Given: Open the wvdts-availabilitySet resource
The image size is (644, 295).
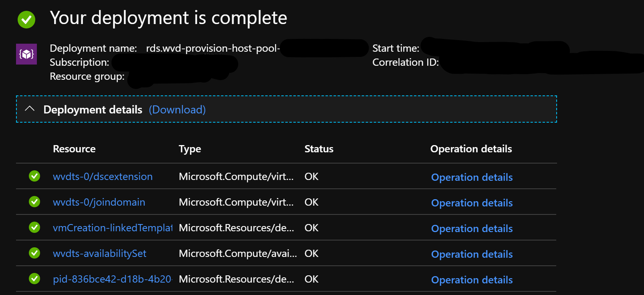Looking at the screenshot, I should pyautogui.click(x=99, y=253).
